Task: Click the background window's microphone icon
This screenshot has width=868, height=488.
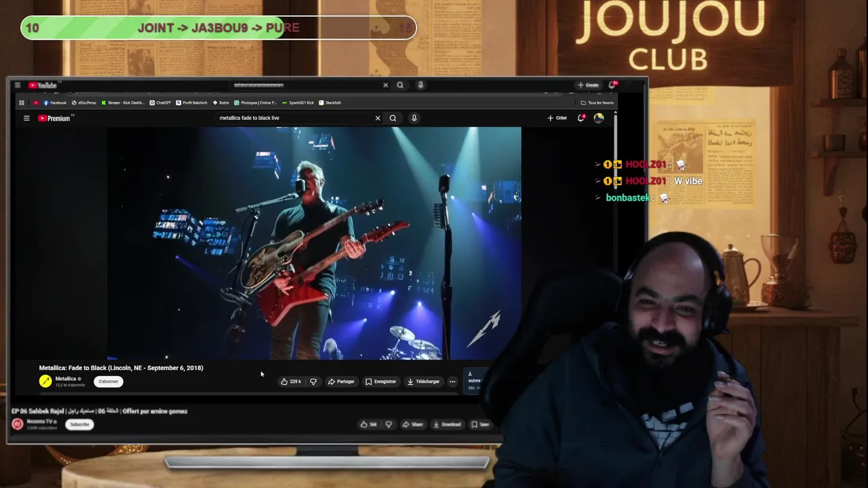Action: pos(420,85)
